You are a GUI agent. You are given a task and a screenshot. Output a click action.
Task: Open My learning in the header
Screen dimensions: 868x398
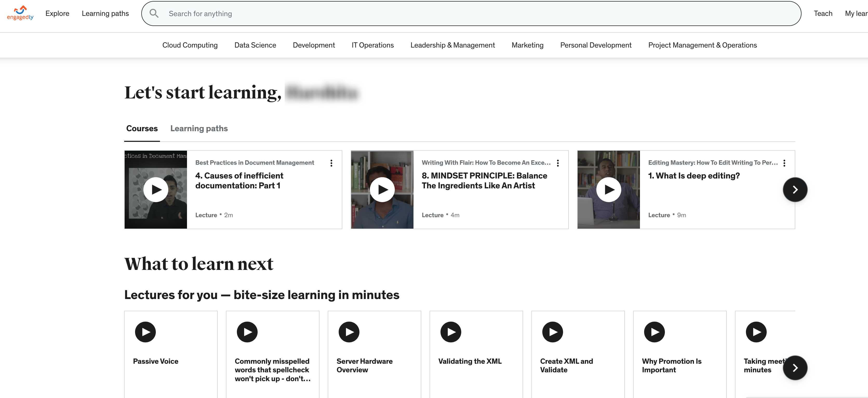click(x=856, y=14)
